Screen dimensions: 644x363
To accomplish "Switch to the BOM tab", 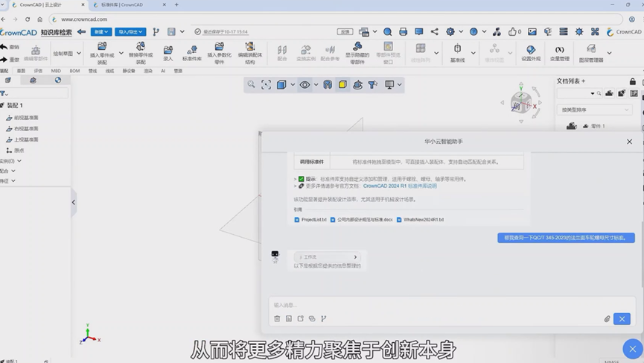I will [x=74, y=71].
